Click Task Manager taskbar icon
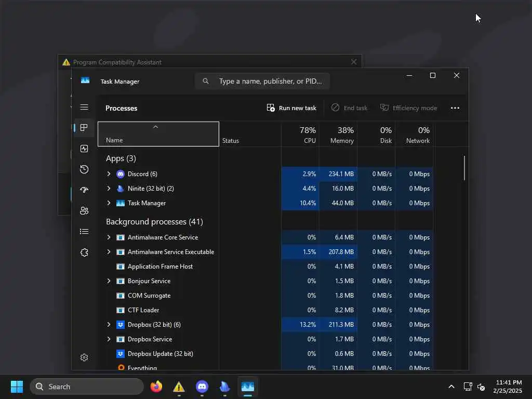 tap(248, 387)
